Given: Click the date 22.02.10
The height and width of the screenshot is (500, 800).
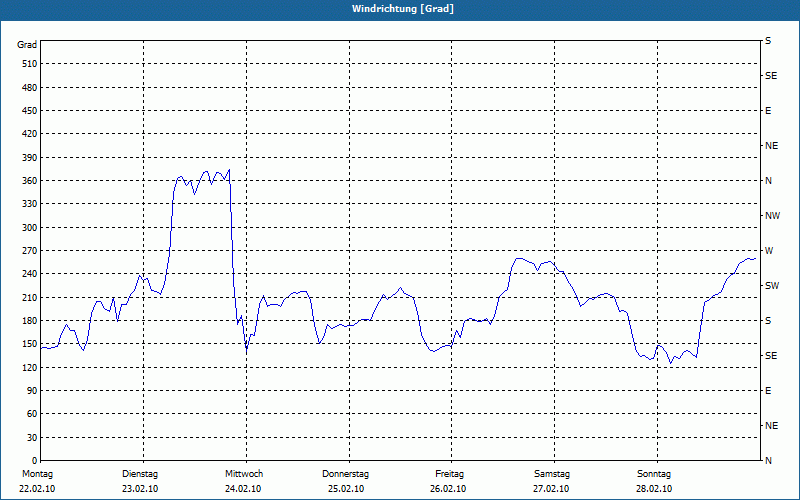Looking at the screenshot, I should tap(37, 489).
